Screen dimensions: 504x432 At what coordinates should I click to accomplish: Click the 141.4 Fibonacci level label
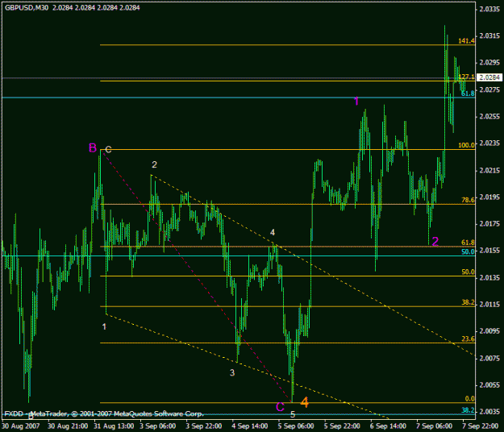466,41
